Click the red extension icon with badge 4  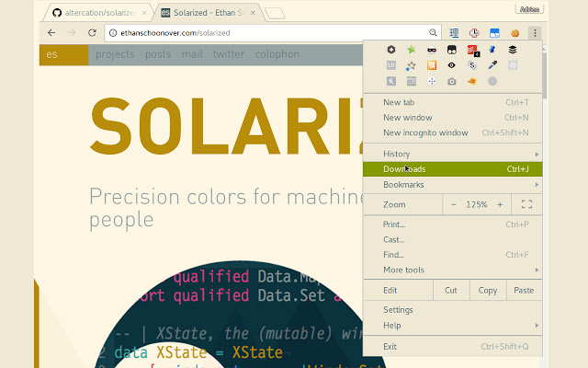473,51
